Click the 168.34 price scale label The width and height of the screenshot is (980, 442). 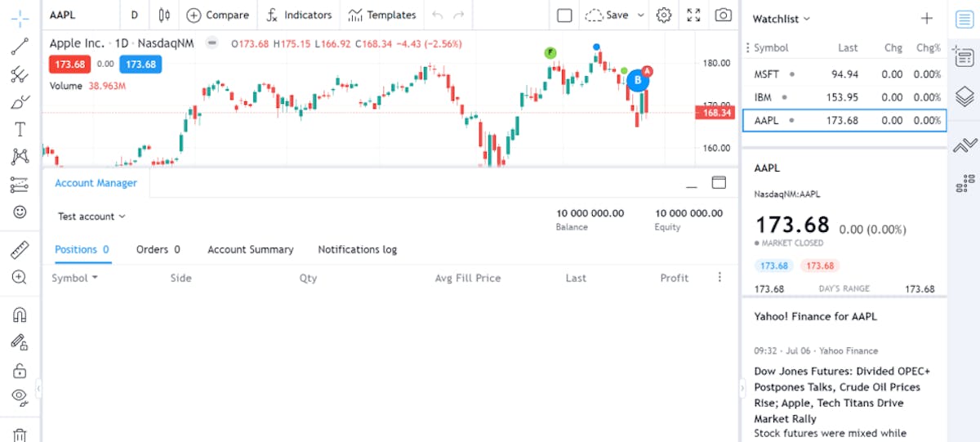click(x=715, y=113)
